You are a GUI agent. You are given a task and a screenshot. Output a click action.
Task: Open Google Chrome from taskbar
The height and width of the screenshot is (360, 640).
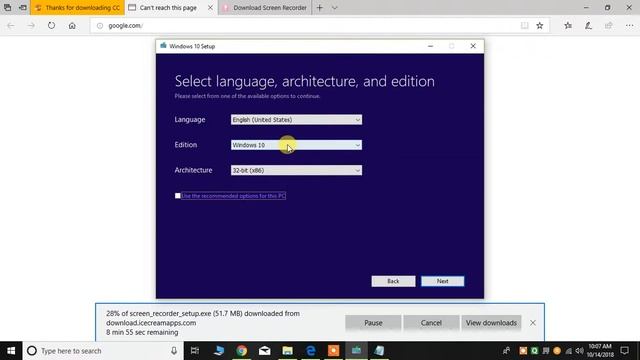pyautogui.click(x=242, y=351)
